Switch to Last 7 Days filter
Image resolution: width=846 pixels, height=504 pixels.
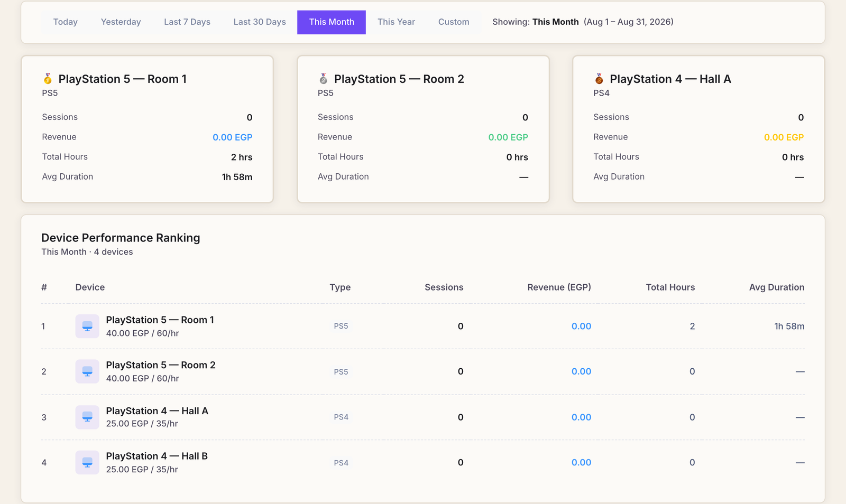click(187, 22)
